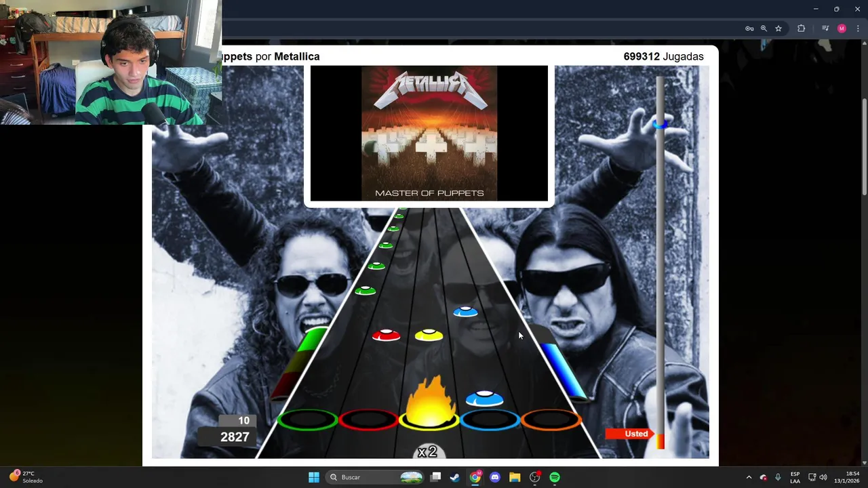
Task: Open the Windows Start menu
Action: pyautogui.click(x=314, y=477)
